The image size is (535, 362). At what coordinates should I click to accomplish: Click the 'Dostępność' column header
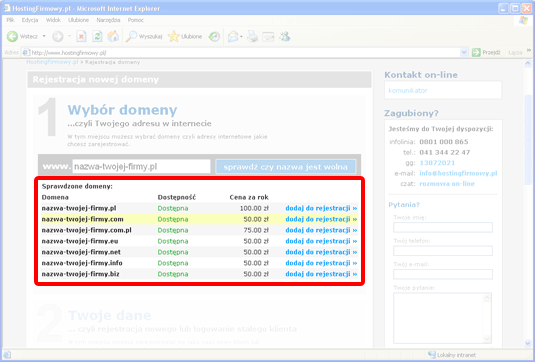click(x=177, y=197)
